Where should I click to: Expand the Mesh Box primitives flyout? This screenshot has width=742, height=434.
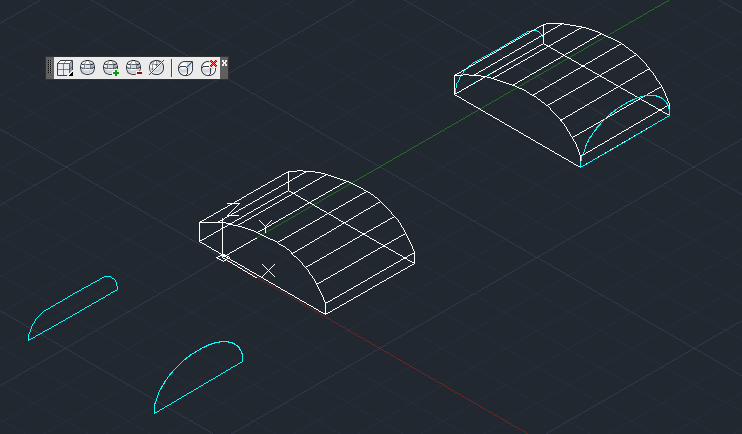click(x=64, y=68)
